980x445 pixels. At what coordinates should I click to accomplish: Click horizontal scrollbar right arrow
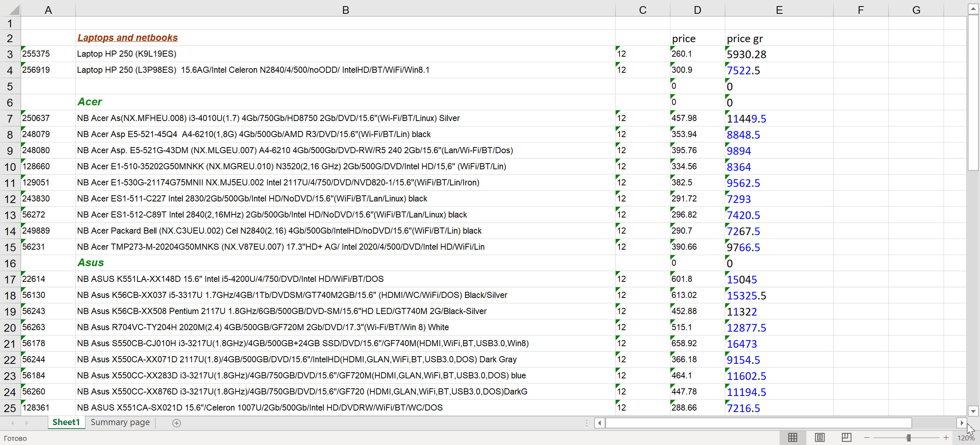(962, 423)
